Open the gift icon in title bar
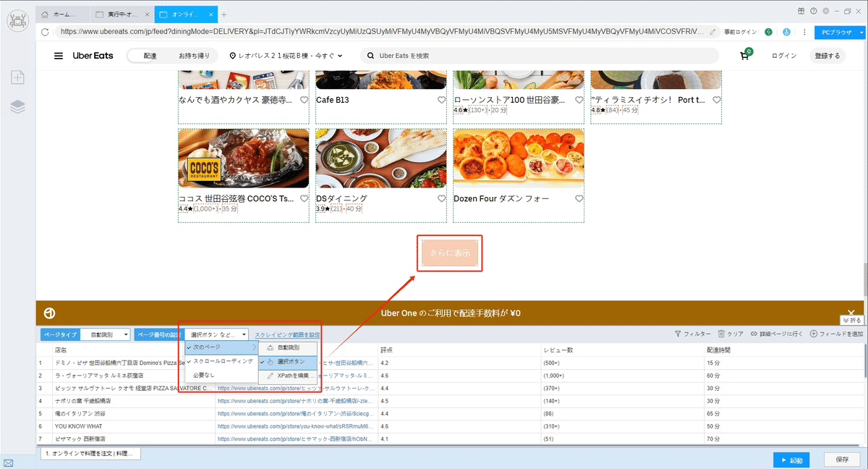This screenshot has height=469, width=868. (801, 11)
